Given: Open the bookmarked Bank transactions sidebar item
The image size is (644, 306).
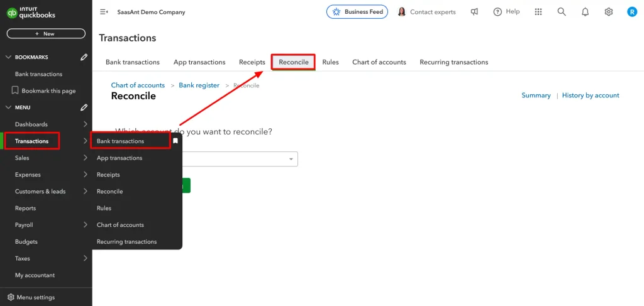Looking at the screenshot, I should (x=38, y=74).
